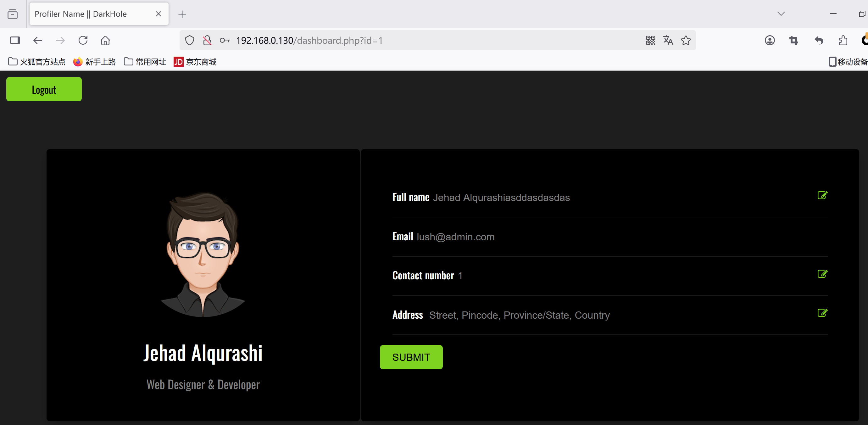
Task: Open the extensions puzzle icon
Action: click(843, 41)
